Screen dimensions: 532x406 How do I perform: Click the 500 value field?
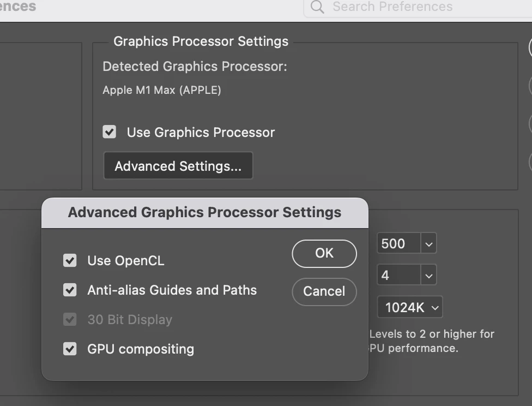pyautogui.click(x=398, y=244)
